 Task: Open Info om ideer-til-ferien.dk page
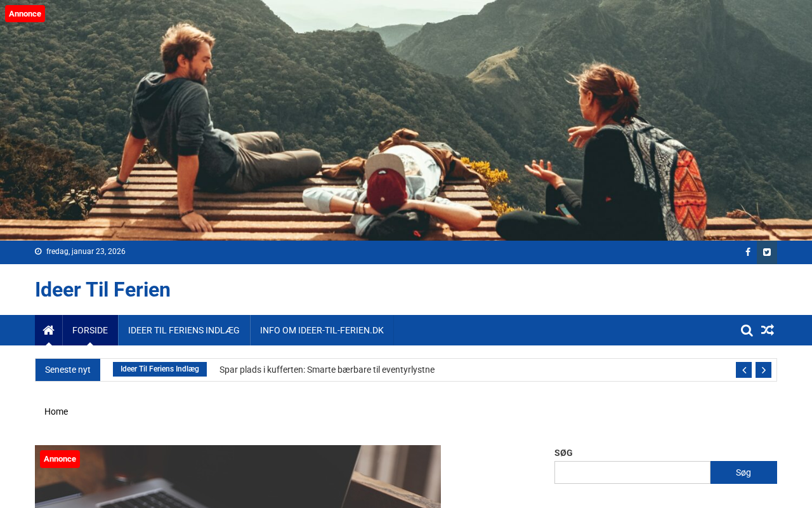322,330
